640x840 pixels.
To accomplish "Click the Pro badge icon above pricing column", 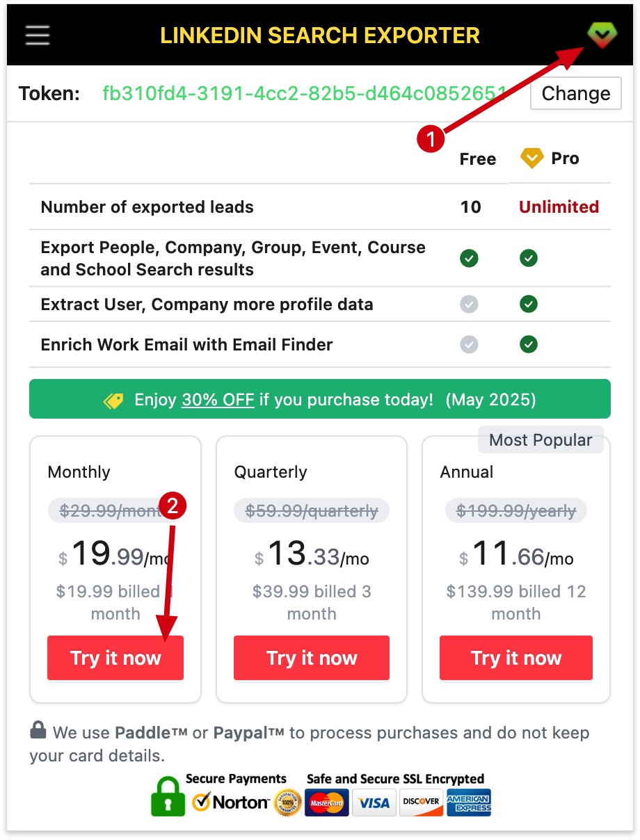I will click(x=531, y=159).
